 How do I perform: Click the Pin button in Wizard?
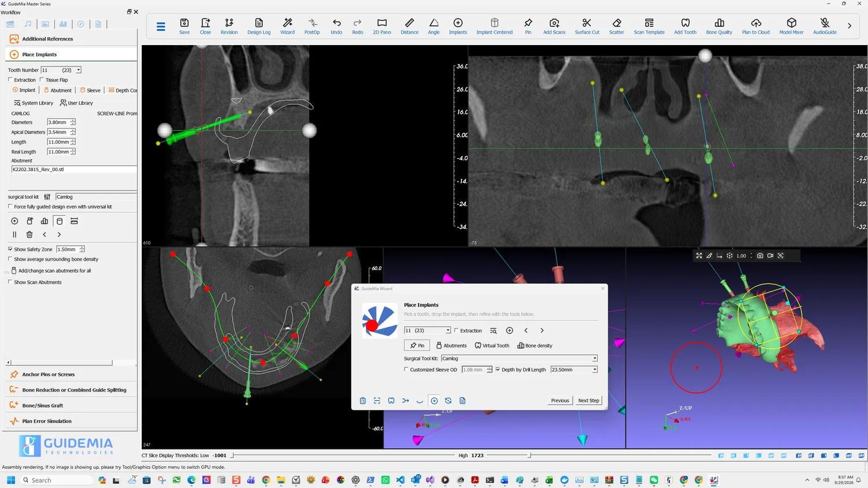tap(417, 346)
